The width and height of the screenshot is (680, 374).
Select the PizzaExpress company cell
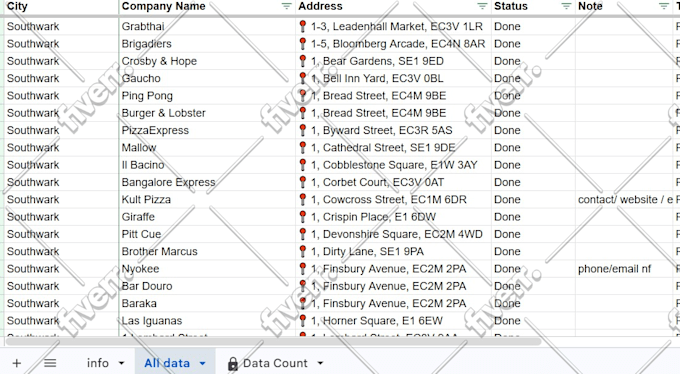(x=207, y=131)
